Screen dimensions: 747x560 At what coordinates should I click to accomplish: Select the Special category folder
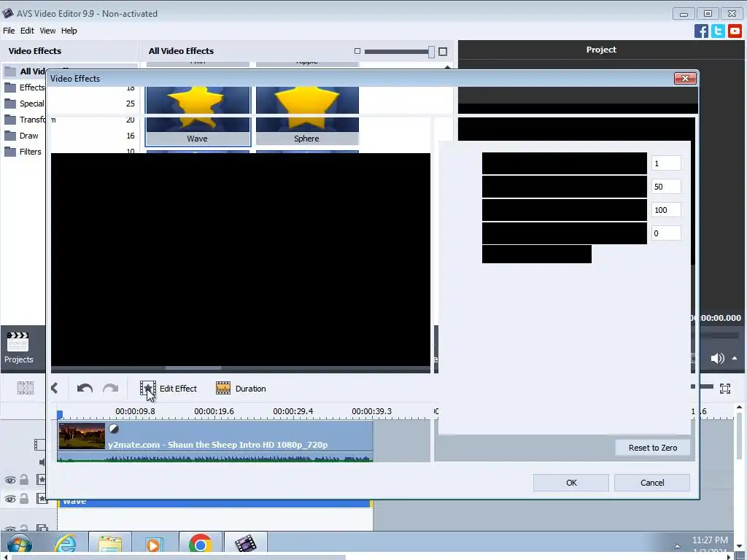25,104
